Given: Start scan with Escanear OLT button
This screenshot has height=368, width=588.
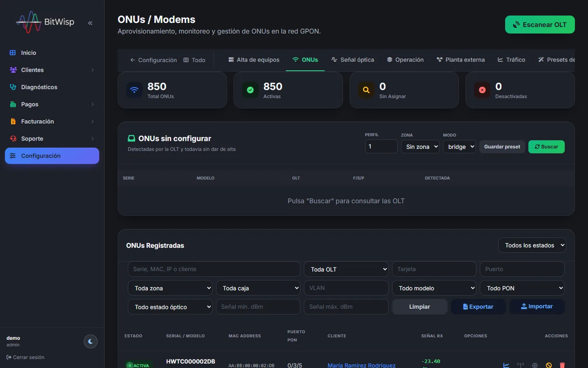Looking at the screenshot, I should (540, 25).
